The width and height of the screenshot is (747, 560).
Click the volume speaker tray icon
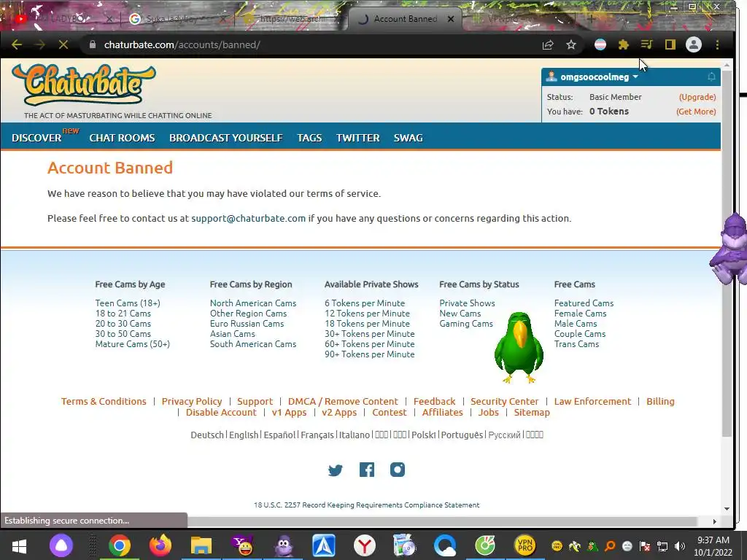680,546
